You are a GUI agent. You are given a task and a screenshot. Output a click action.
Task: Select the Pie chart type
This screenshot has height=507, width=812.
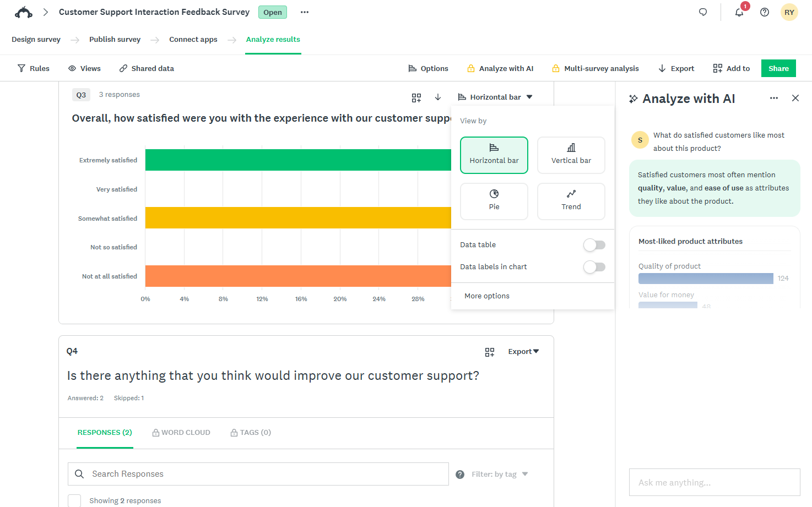[494, 201]
